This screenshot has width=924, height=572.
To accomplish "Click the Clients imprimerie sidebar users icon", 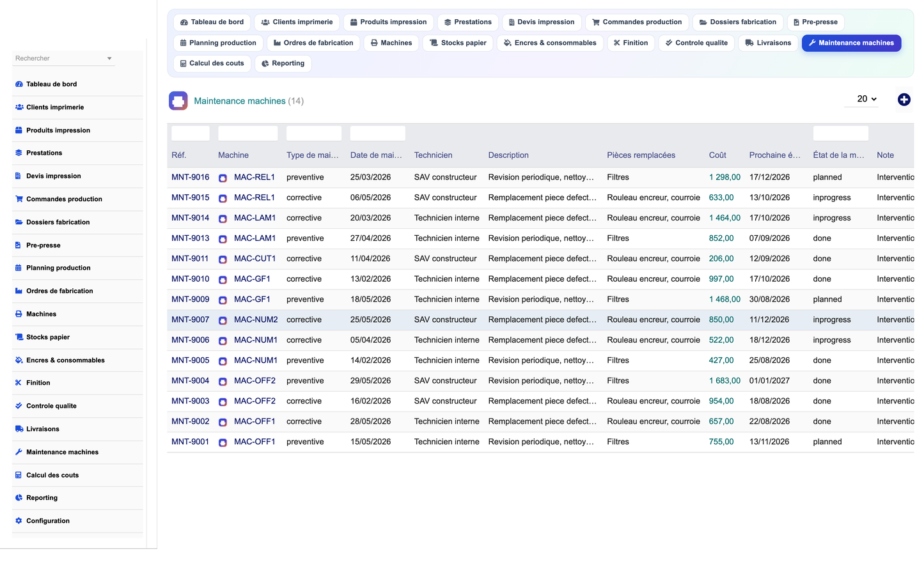I will 19,107.
